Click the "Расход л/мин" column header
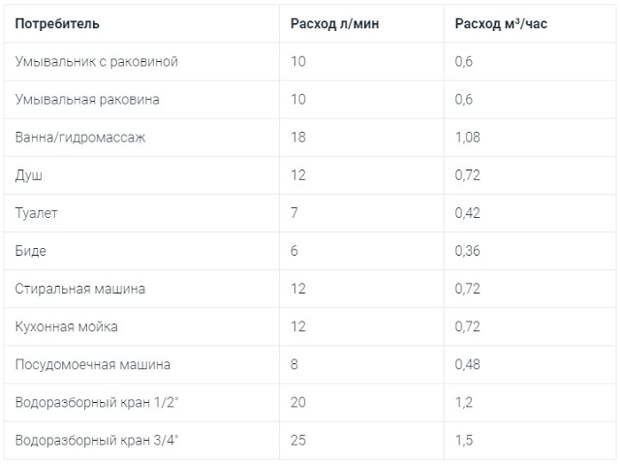 click(x=332, y=23)
